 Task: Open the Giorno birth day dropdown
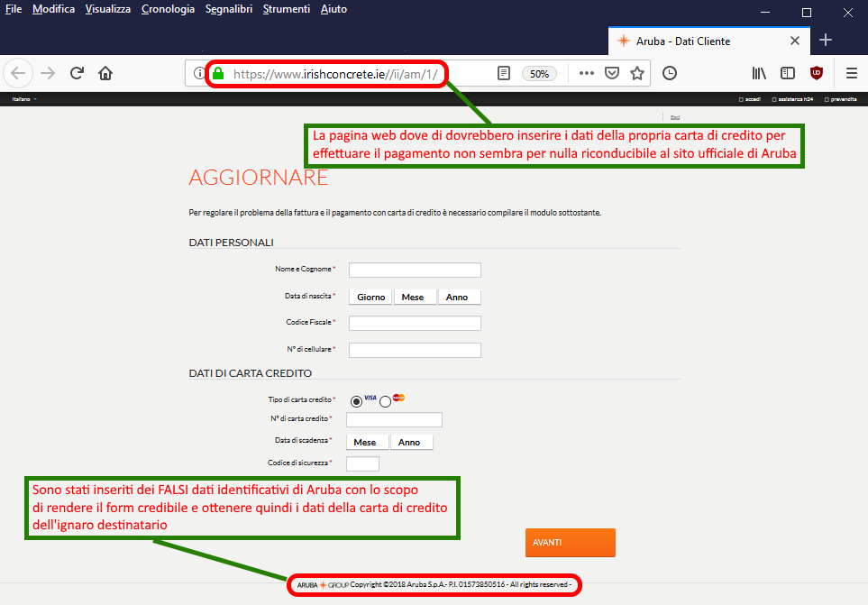(x=370, y=298)
